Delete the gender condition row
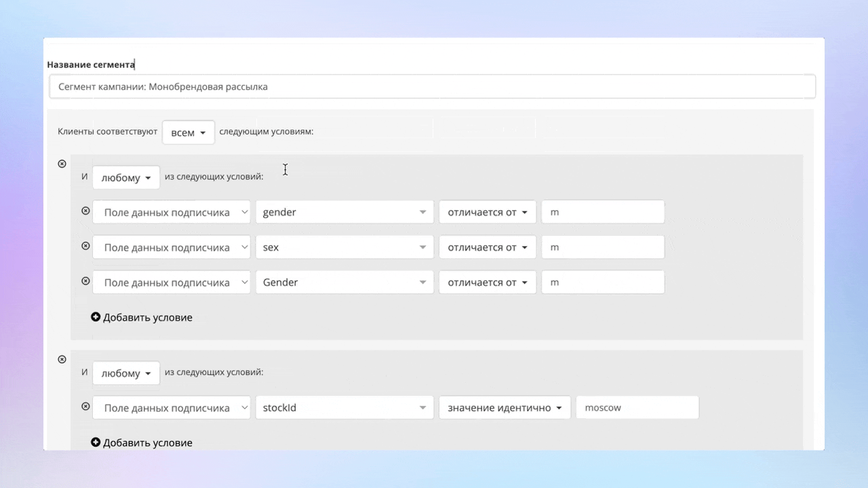Viewport: 868px width, 488px height. 85,211
